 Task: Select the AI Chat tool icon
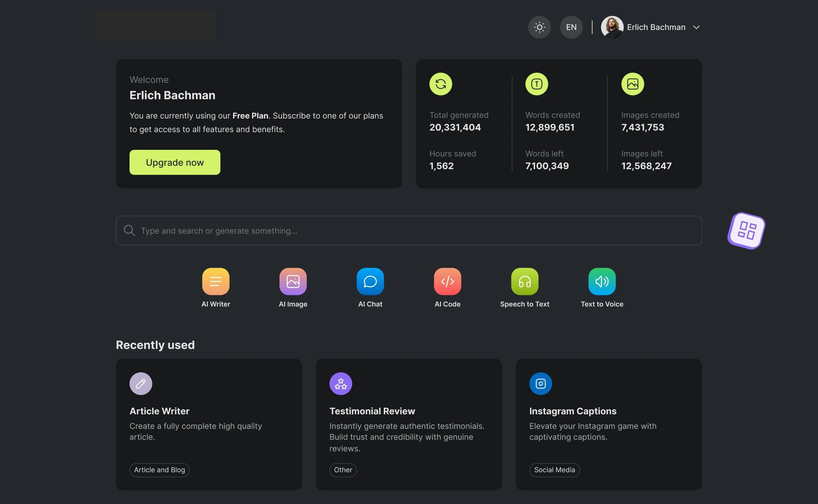(x=370, y=281)
